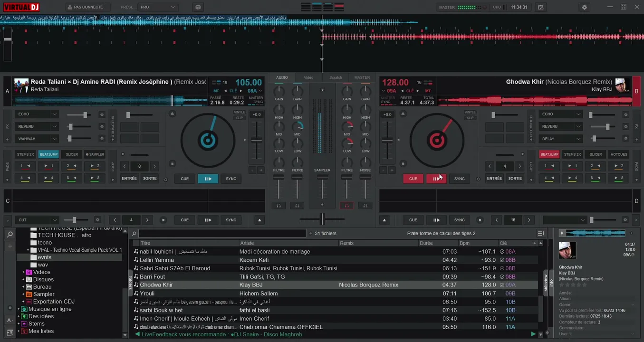Viewport: 644px width, 342px height.
Task: Click SYNC on deck B
Action: pyautogui.click(x=460, y=179)
